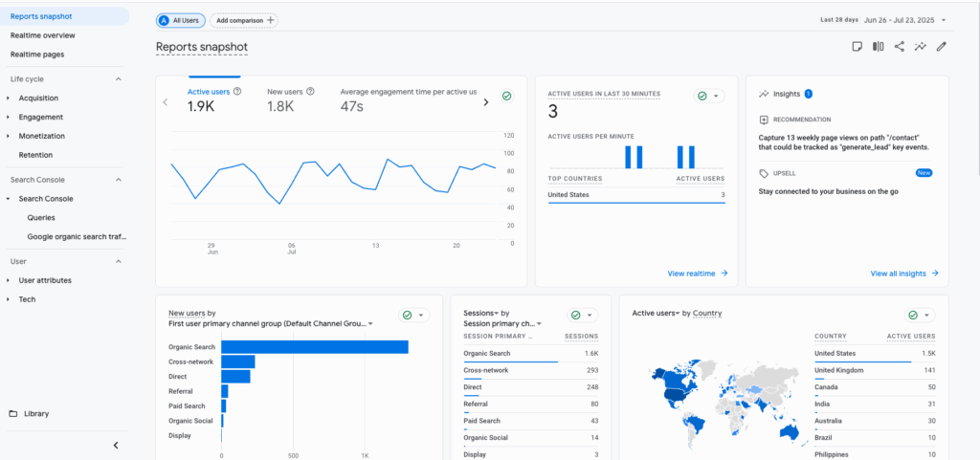Screen dimensions: 980x460
Task: Open the date range dropdown Jun 26 - Jul 23
Action: coord(904,19)
